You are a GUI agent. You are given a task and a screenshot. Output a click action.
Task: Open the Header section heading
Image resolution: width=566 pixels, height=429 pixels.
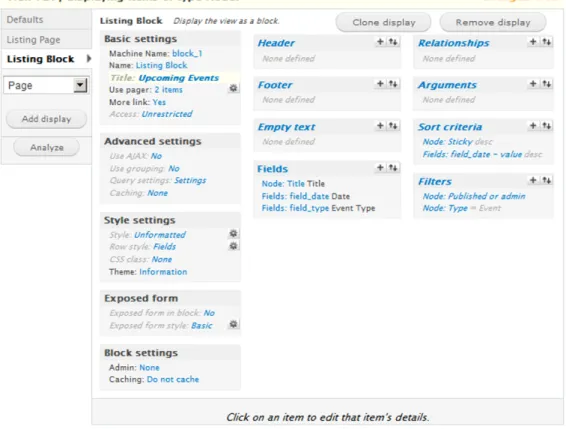click(276, 43)
